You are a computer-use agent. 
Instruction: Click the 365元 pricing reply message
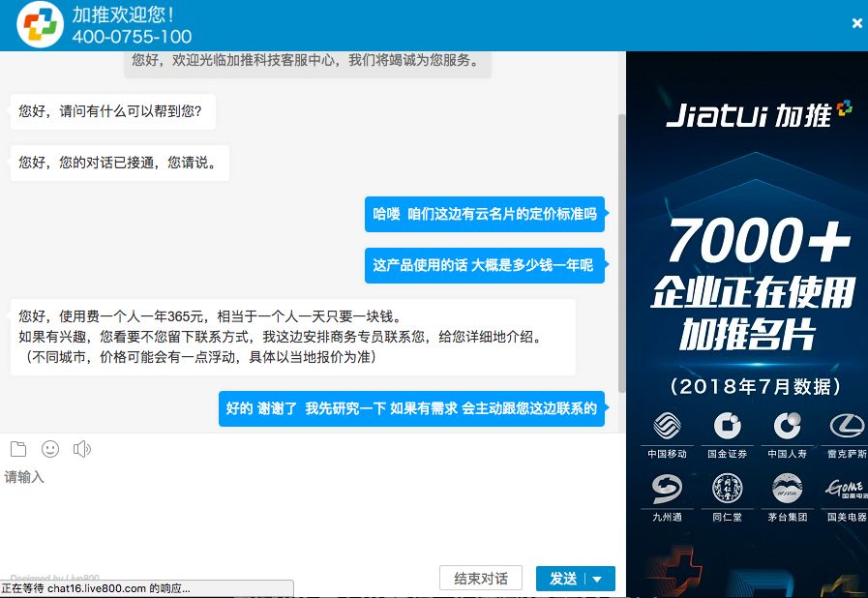[x=292, y=337]
